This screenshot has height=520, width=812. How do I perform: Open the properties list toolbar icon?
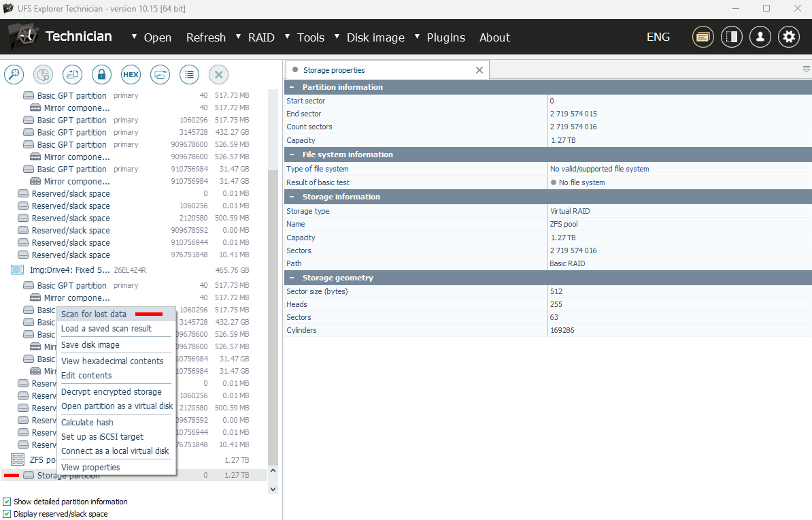tap(189, 74)
